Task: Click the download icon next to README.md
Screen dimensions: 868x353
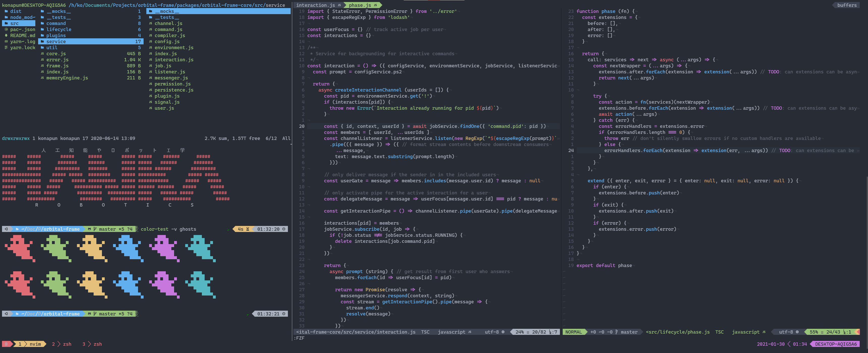Action: 6,35
